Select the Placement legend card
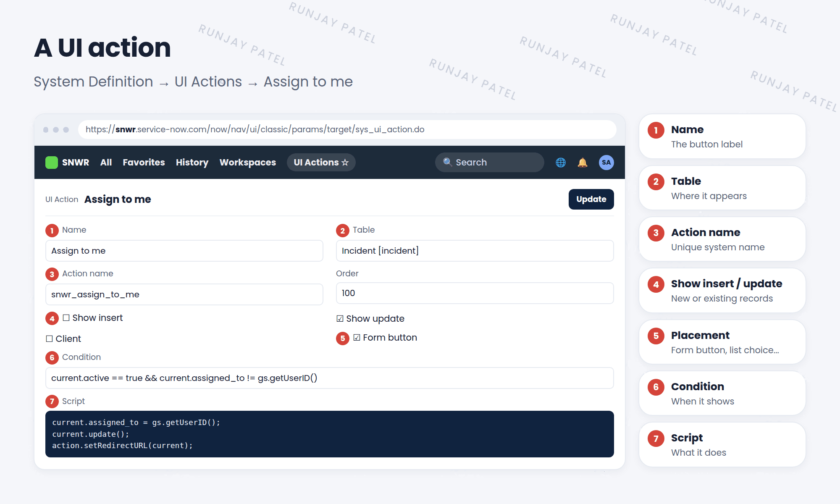Screen dimensions: 840x504 click(722, 342)
